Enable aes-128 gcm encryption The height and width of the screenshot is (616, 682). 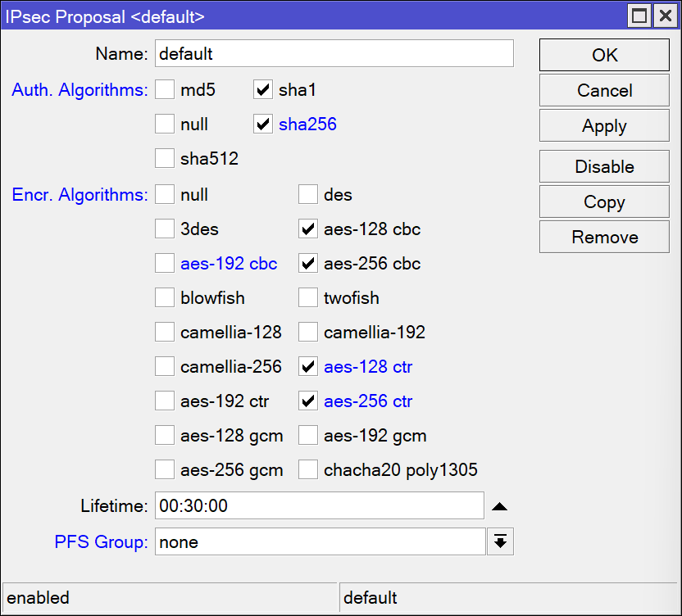[165, 435]
